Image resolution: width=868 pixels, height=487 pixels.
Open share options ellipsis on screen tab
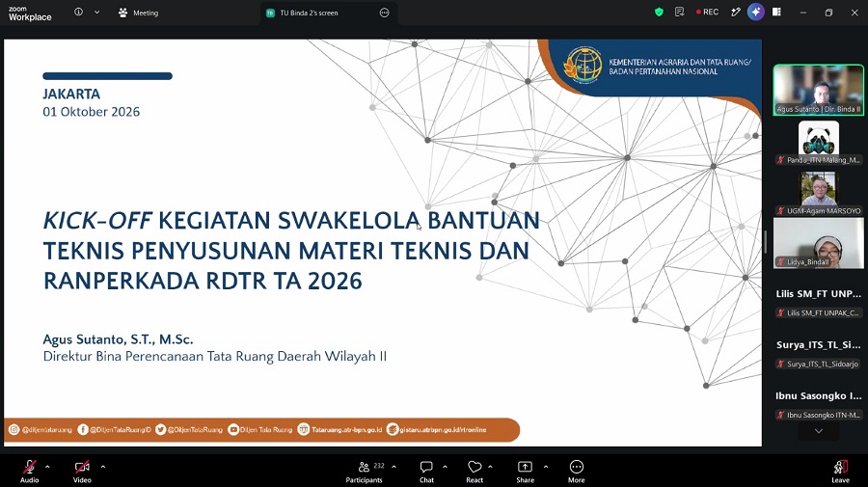coord(384,13)
